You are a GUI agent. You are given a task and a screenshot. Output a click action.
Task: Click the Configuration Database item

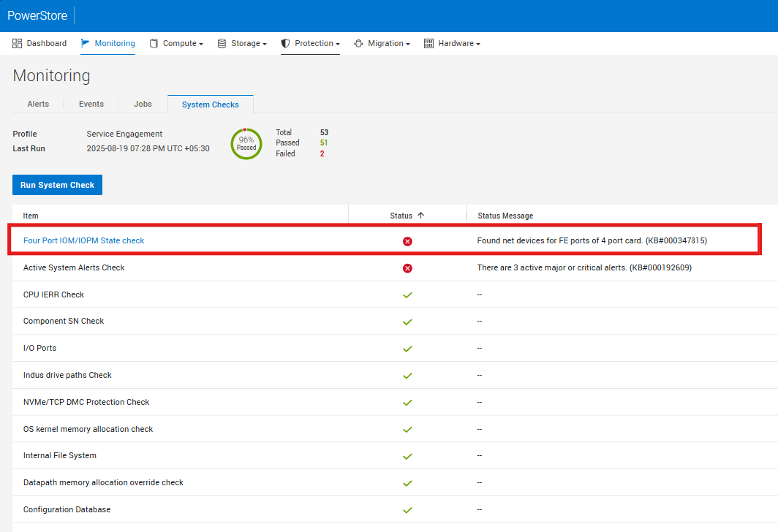pyautogui.click(x=67, y=509)
